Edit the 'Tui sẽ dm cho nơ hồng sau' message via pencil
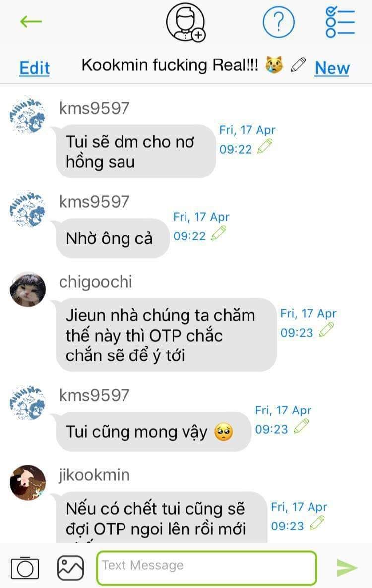This screenshot has height=588, width=372. [x=265, y=146]
